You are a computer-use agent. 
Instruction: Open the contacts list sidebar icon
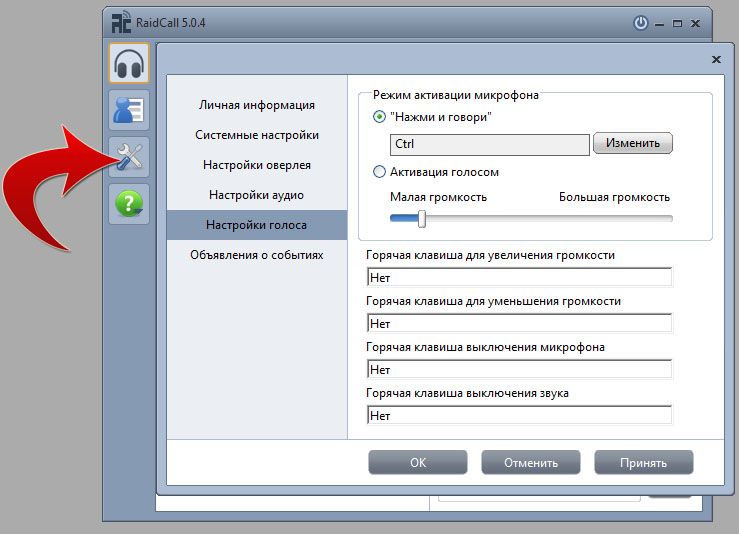click(129, 110)
